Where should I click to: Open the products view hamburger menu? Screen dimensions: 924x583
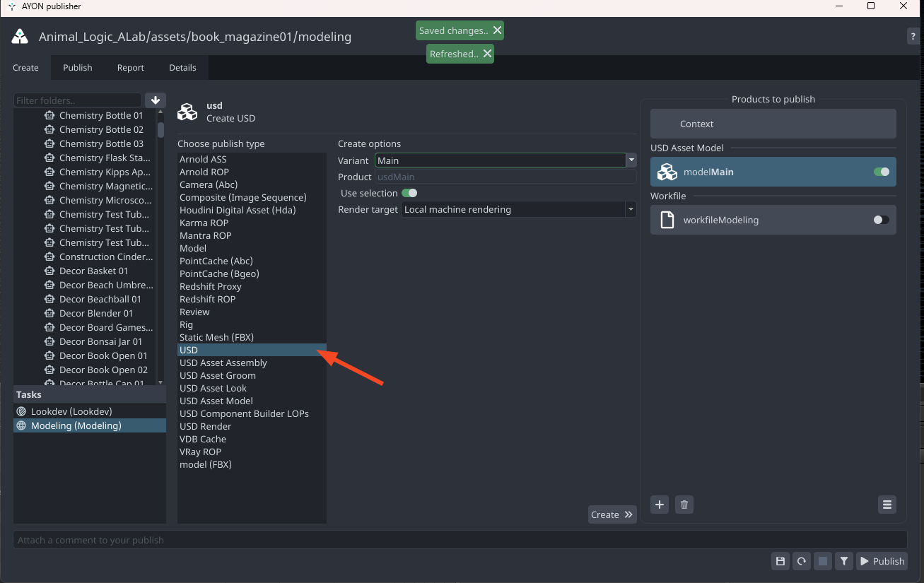[887, 505]
